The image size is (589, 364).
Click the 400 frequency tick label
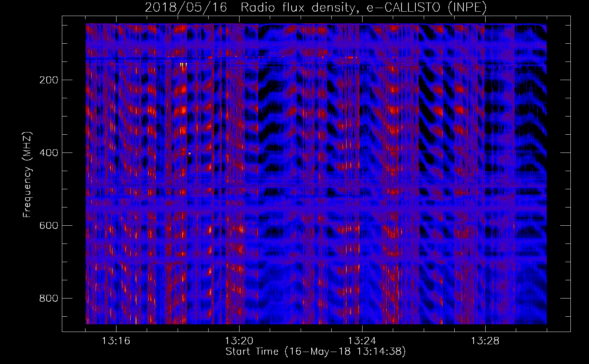tap(49, 153)
